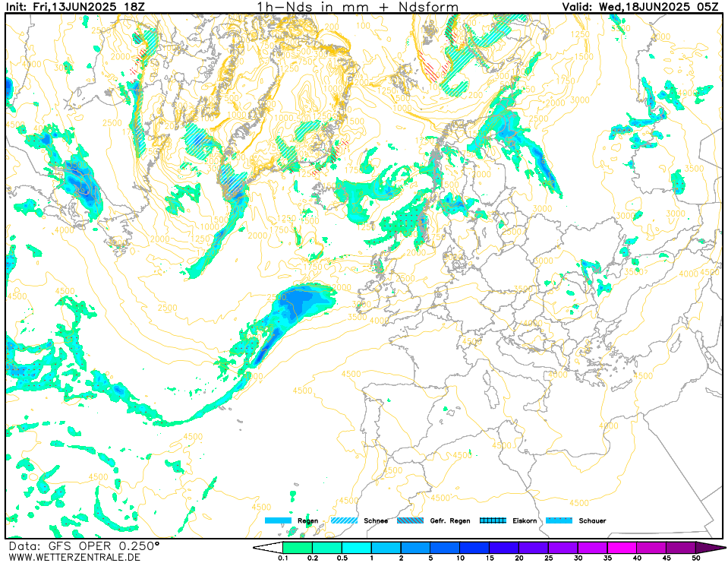Viewport: 728px width, 563px height.
Task: Pick the cyan scale segment between 0.5 and 1
Action: coord(357,548)
